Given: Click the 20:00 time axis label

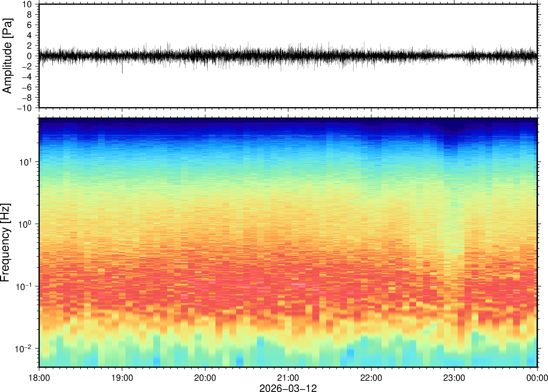Looking at the screenshot, I should pos(205,378).
